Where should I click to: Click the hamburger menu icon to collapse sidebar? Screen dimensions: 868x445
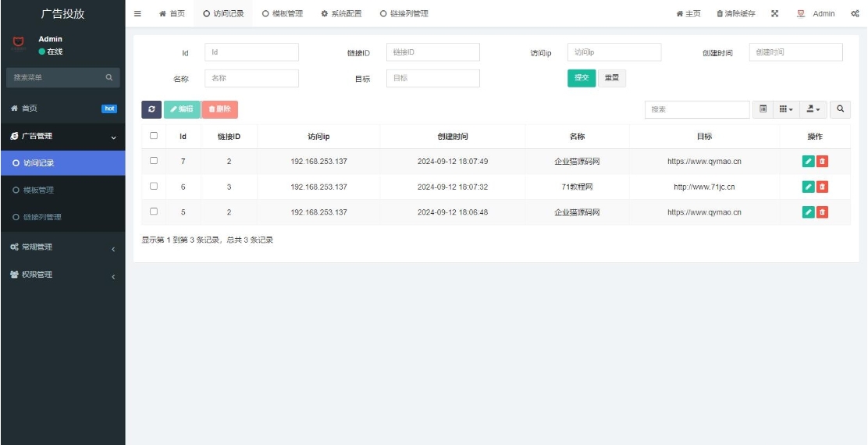pyautogui.click(x=138, y=13)
